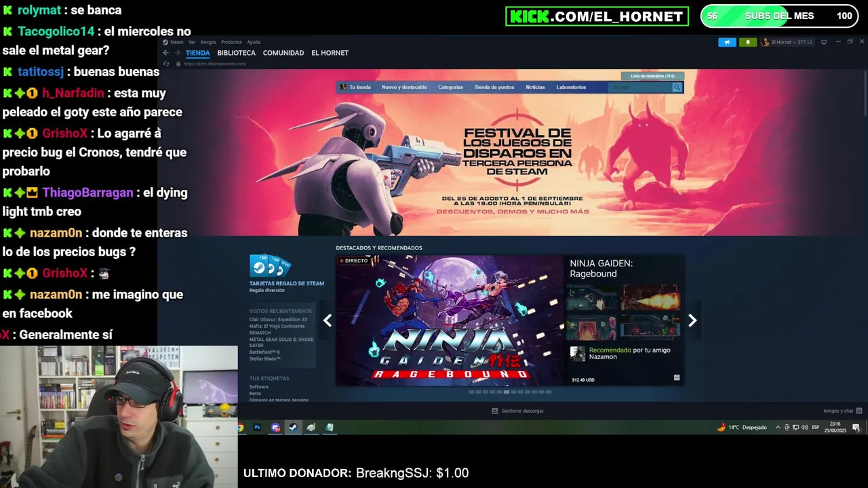This screenshot has height=488, width=868.
Task: Click the Lista de deseados (114) button
Action: coord(652,76)
